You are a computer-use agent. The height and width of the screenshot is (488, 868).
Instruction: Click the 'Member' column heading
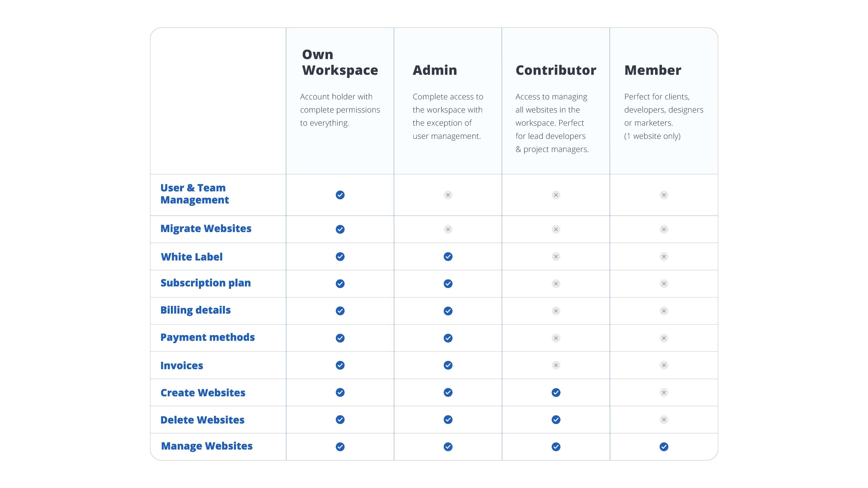[653, 70]
